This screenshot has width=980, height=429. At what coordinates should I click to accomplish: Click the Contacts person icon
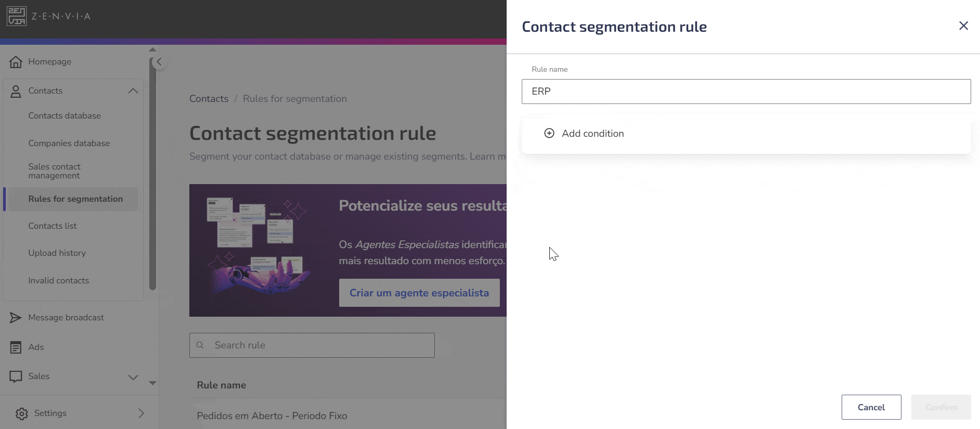16,91
